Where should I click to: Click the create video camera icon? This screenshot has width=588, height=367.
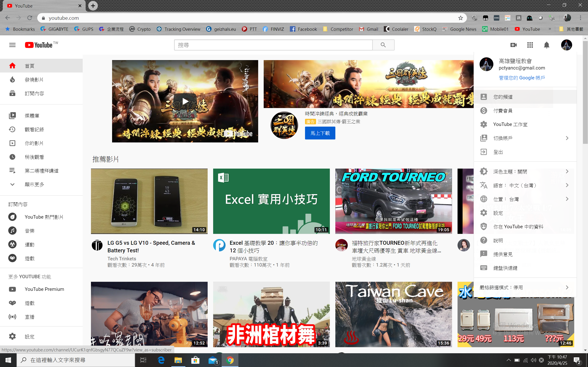513,45
